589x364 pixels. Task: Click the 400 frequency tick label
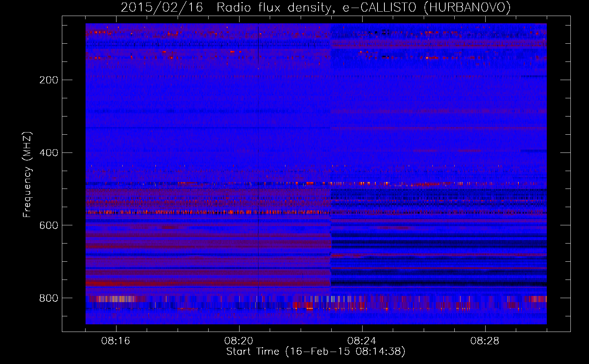(x=49, y=153)
